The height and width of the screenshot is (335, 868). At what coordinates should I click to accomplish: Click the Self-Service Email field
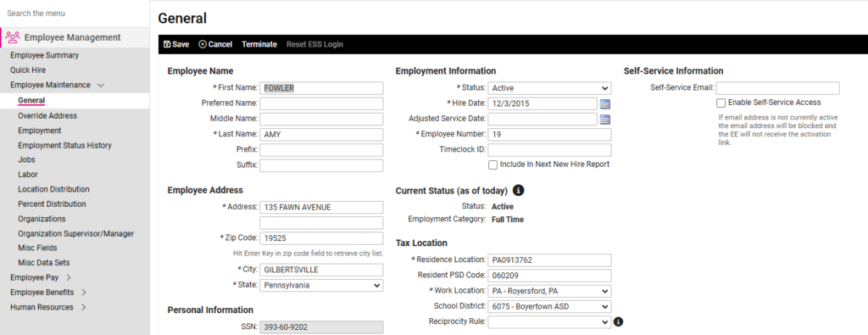click(x=778, y=88)
